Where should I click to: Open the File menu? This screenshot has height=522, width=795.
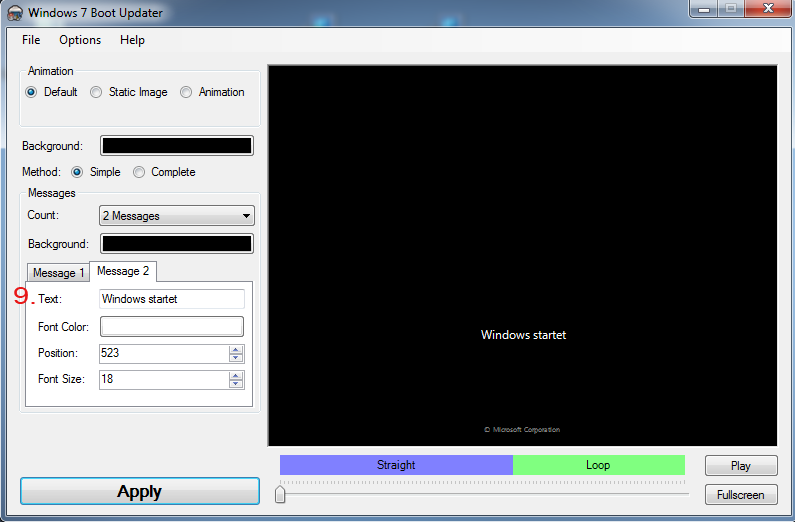[x=31, y=40]
